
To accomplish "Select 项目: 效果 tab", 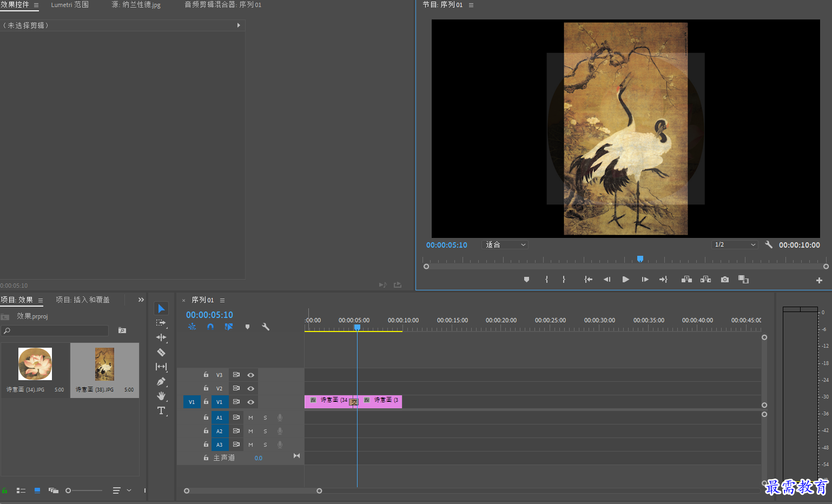I will [17, 300].
